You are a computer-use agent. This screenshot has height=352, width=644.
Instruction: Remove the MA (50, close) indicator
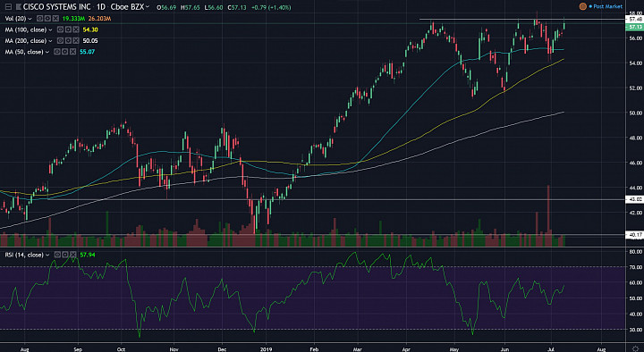pos(72,52)
